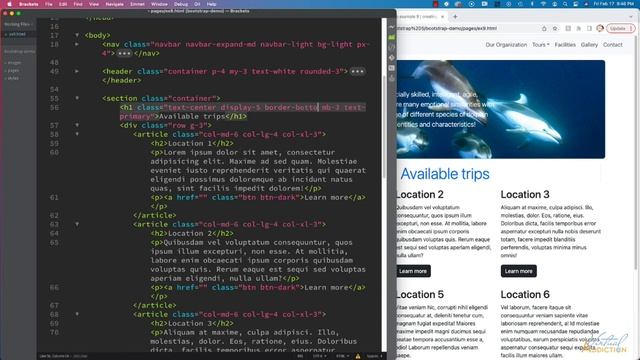
Task: Open the 'Our Organization' nav link
Action: click(x=506, y=45)
